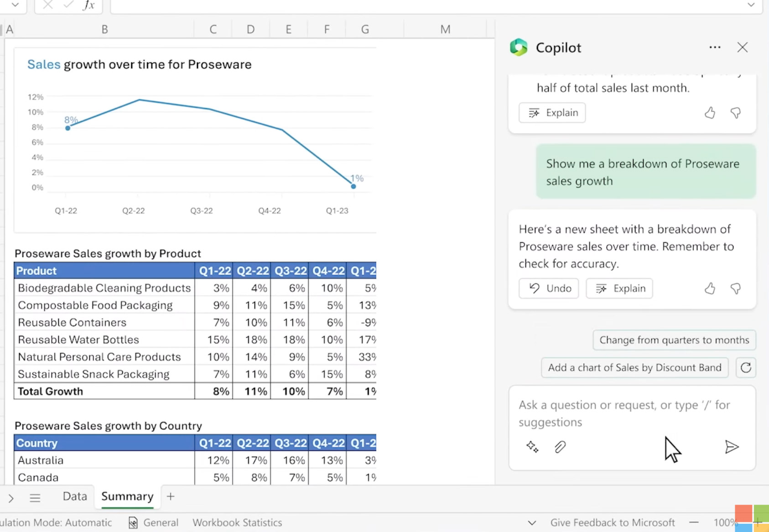769x532 pixels.
Task: Send the Copilot message with the arrow icon
Action: click(732, 447)
